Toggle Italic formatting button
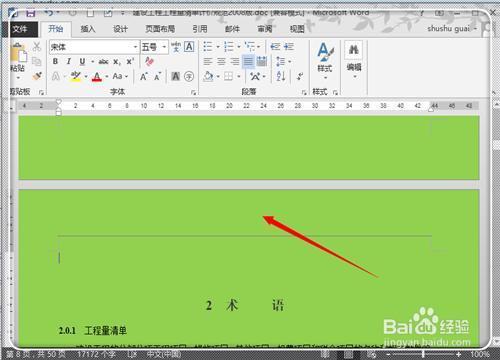Screen dimensions: 500x360 [x=69, y=62]
